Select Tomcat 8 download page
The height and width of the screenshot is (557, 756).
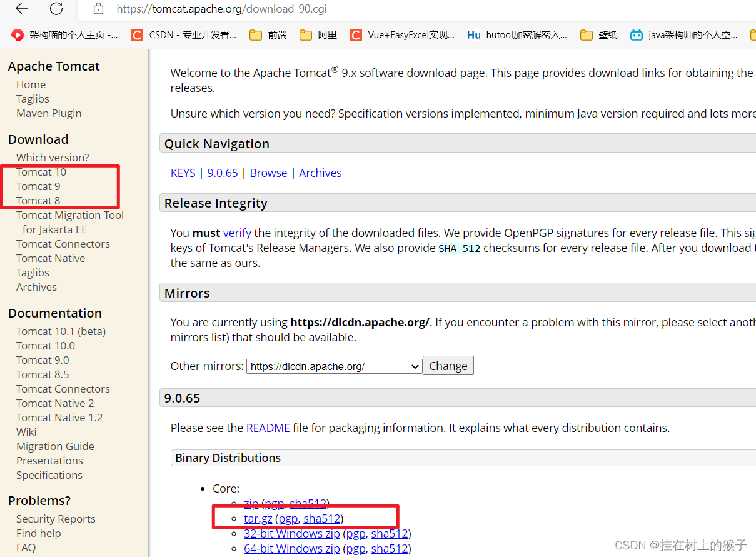[x=38, y=201]
